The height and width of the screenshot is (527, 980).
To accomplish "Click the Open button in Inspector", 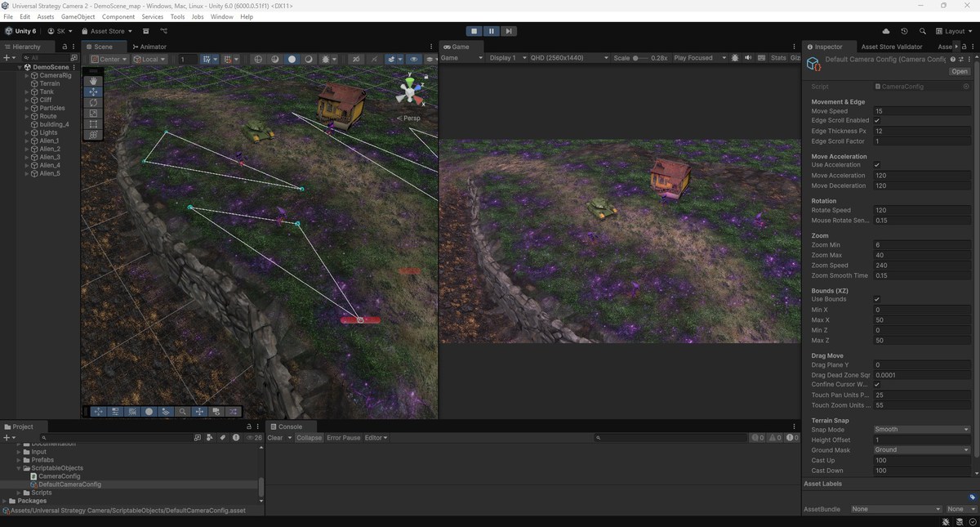I will 959,72.
